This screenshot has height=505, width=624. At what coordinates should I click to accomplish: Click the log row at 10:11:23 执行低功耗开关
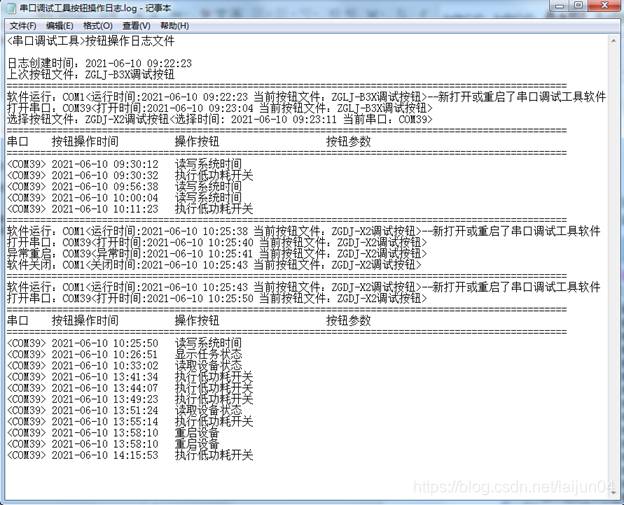point(130,209)
